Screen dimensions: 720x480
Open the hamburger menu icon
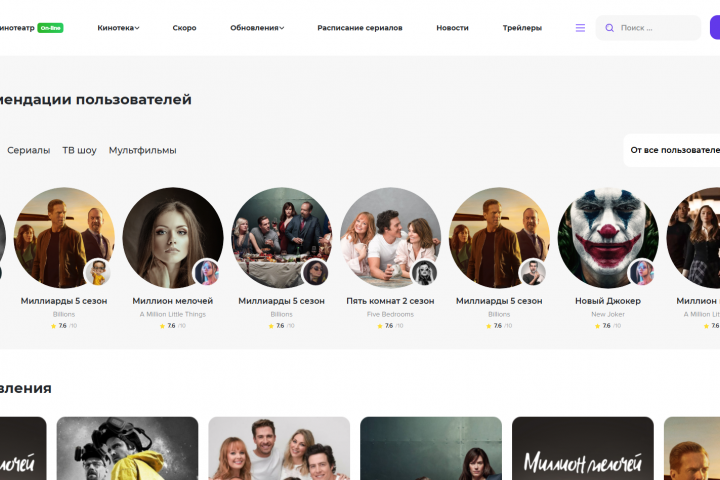[580, 28]
